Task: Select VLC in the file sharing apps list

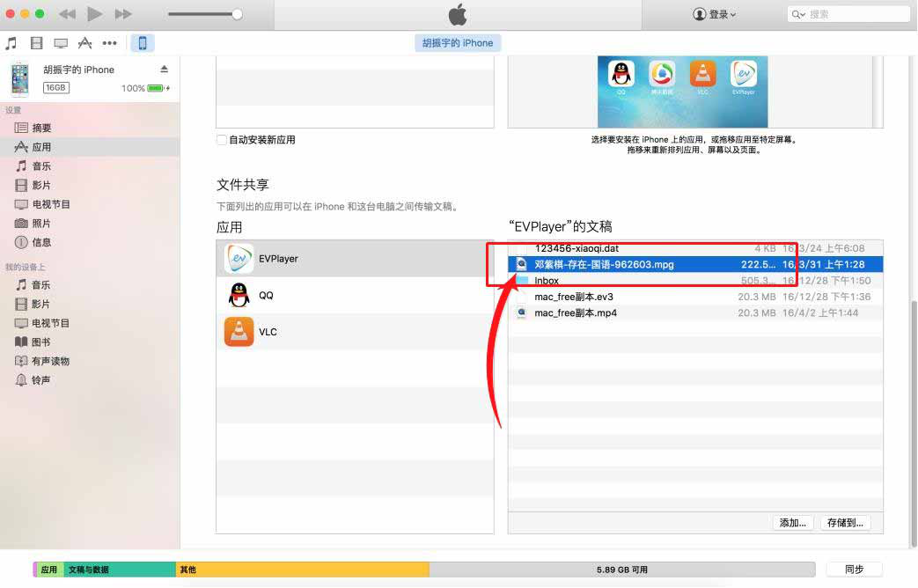Action: point(267,332)
